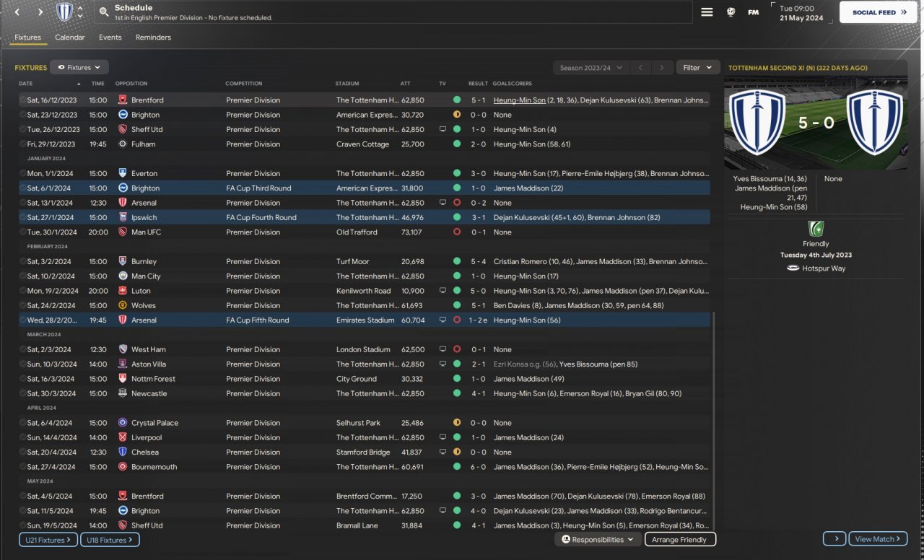Select row circle for Sat, 2/3/2024 fixture
924x560 pixels.
pyautogui.click(x=22, y=350)
